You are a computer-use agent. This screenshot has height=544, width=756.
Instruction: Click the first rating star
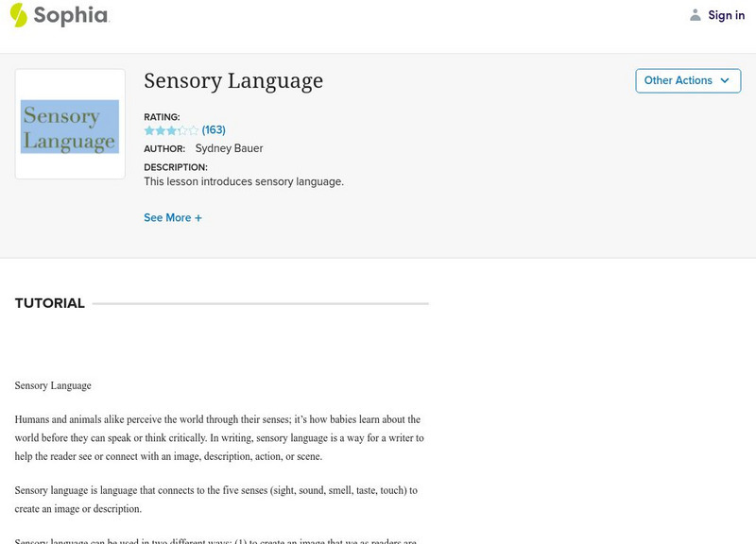pyautogui.click(x=147, y=129)
